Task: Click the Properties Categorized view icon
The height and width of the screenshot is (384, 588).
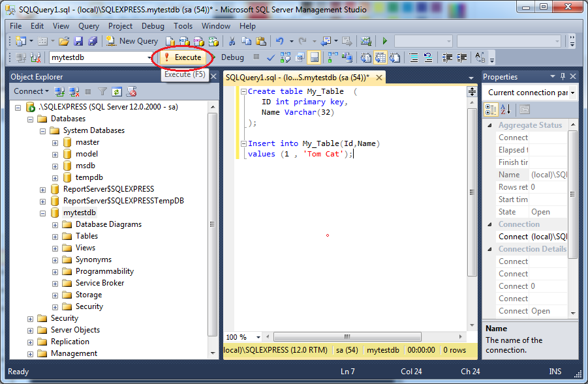Action: click(491, 110)
